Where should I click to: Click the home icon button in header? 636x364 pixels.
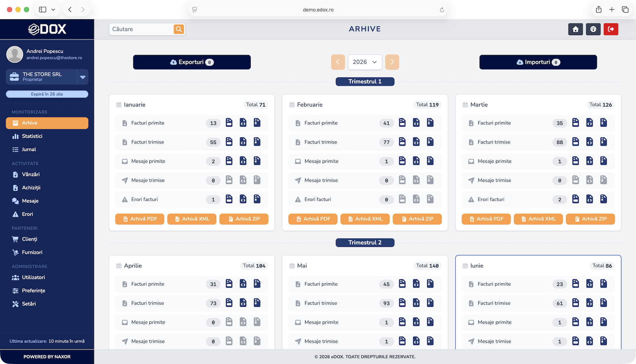pyautogui.click(x=576, y=29)
